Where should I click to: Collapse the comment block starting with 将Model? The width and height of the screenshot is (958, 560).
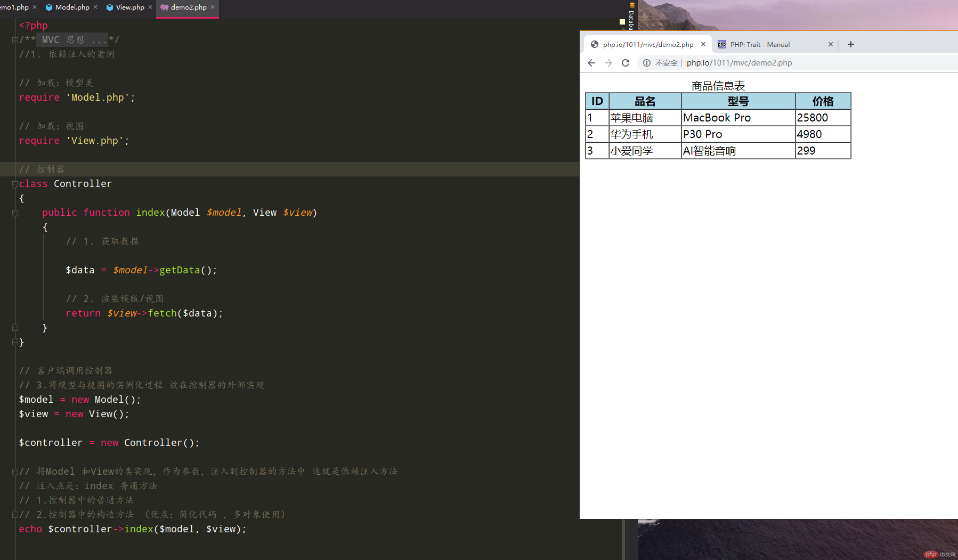(x=15, y=472)
